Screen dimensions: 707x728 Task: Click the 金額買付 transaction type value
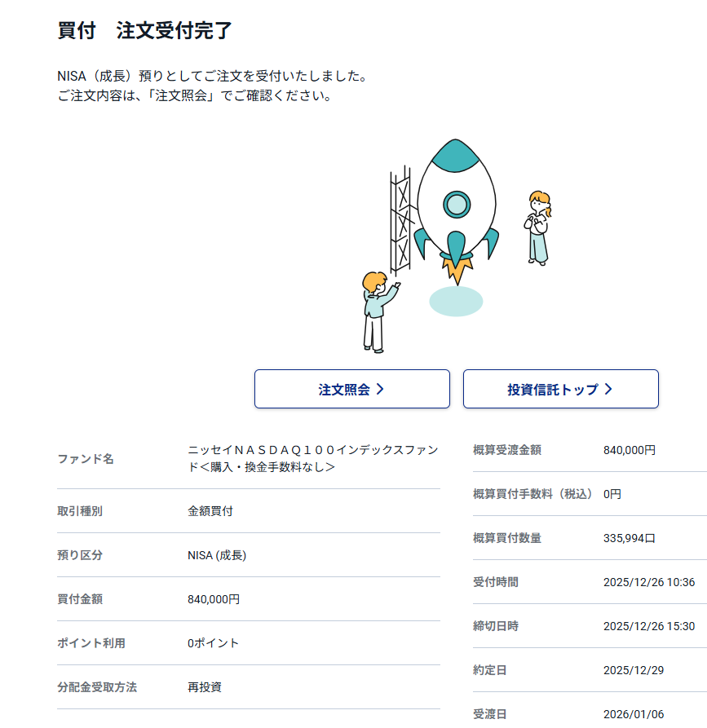(210, 511)
